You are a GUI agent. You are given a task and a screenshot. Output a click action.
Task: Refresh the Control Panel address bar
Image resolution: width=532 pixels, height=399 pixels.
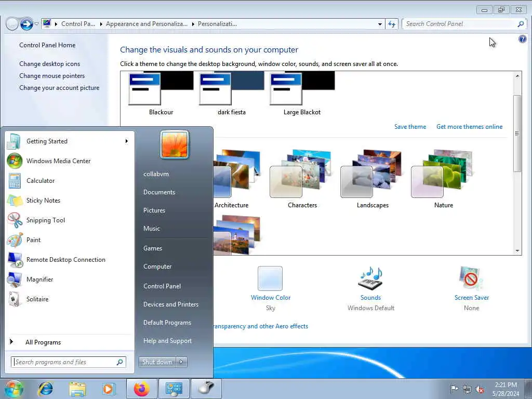click(x=392, y=24)
